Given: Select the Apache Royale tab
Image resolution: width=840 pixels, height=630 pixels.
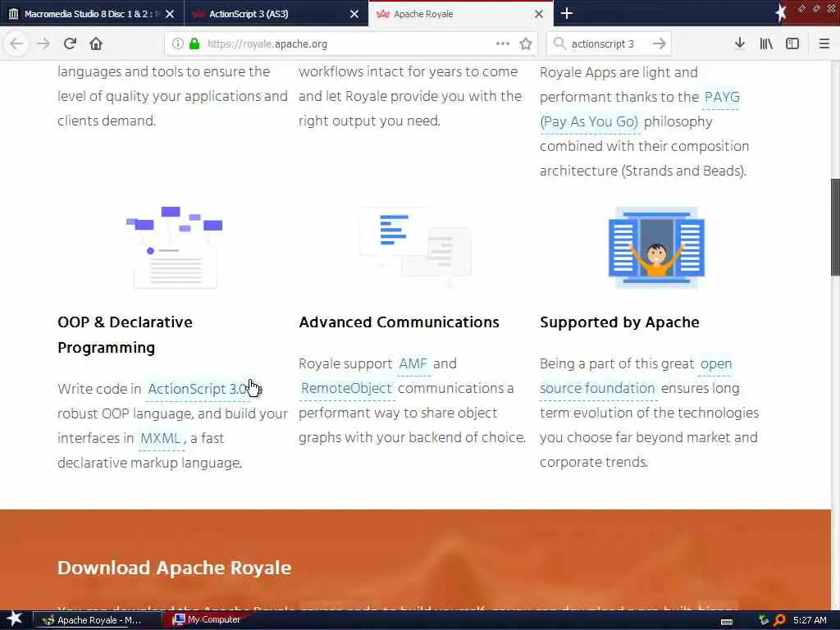Looking at the screenshot, I should [x=461, y=14].
